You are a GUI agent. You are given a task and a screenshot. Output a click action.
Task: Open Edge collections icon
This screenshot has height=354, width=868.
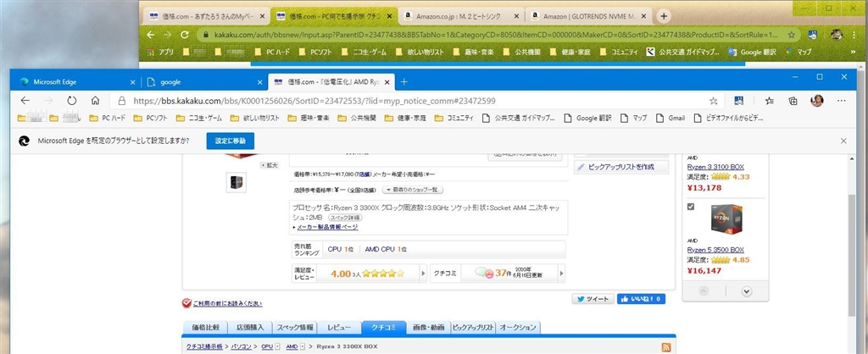click(x=793, y=101)
